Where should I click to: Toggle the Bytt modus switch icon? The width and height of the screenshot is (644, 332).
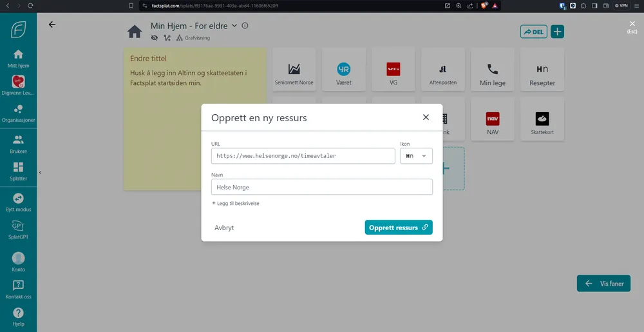(x=18, y=199)
